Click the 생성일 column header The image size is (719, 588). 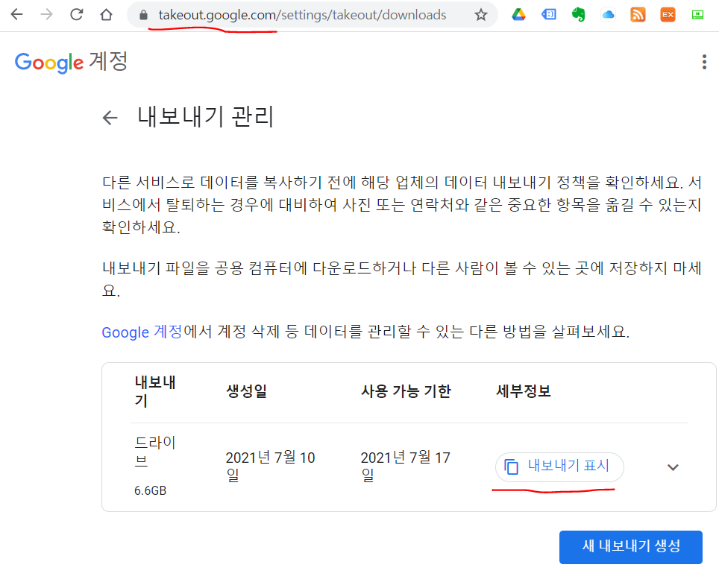tap(247, 391)
